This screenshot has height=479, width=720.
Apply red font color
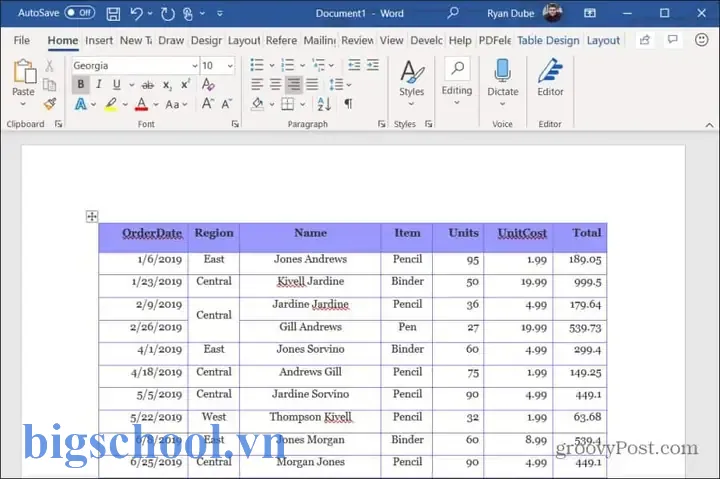[141, 104]
